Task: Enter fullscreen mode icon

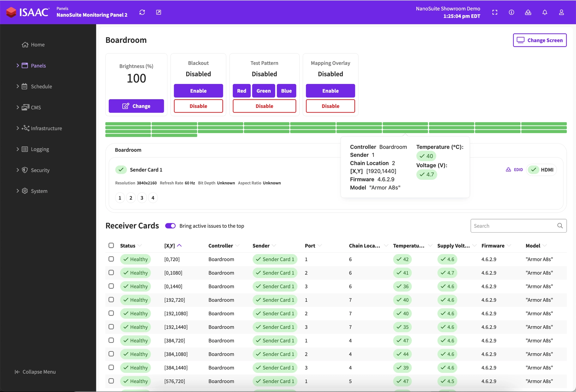Action: (495, 12)
